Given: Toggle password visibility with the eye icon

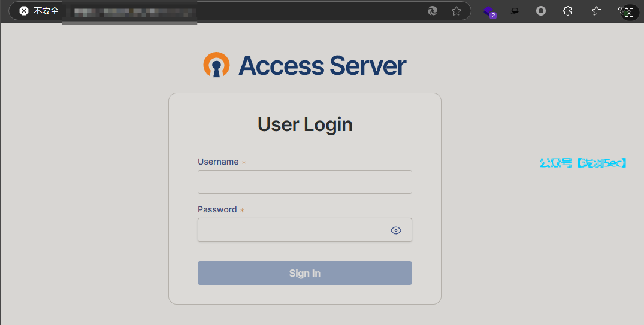Looking at the screenshot, I should pos(396,230).
